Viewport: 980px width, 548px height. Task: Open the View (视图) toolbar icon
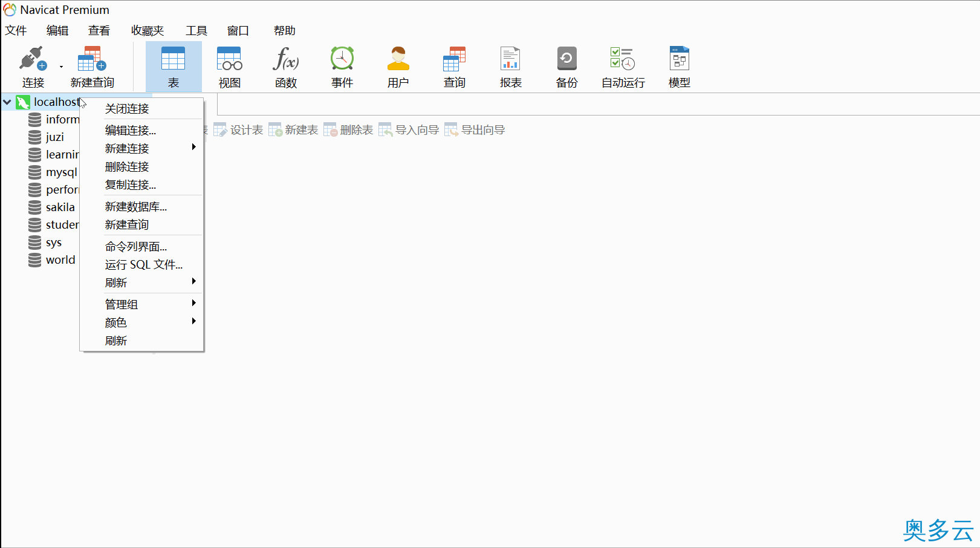pyautogui.click(x=229, y=59)
